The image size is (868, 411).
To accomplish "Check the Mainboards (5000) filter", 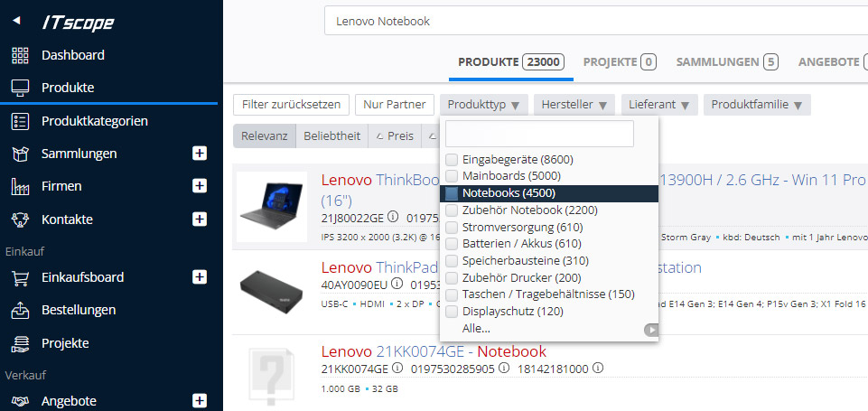I will coord(452,176).
